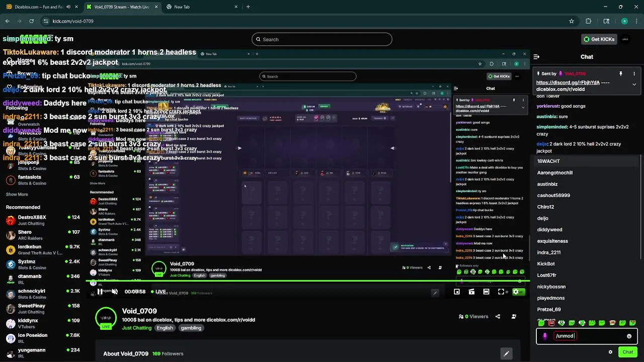Click the follow user icon beside share
This screenshot has height=362, width=644.
(514, 317)
